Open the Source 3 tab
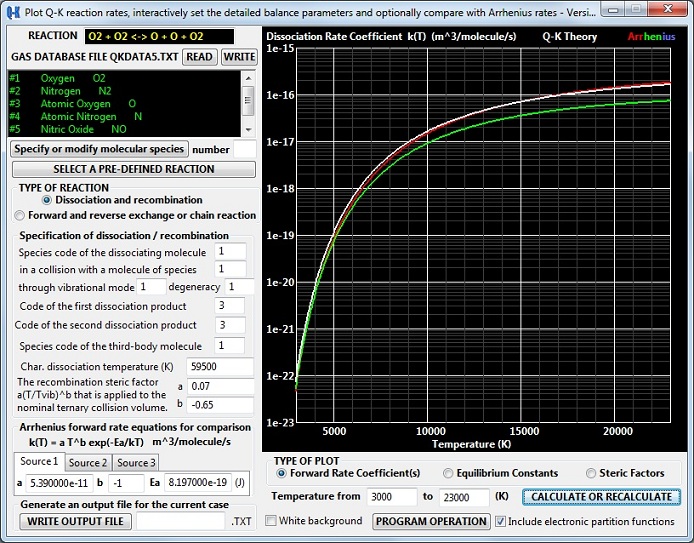The height and width of the screenshot is (543, 694). click(x=136, y=463)
